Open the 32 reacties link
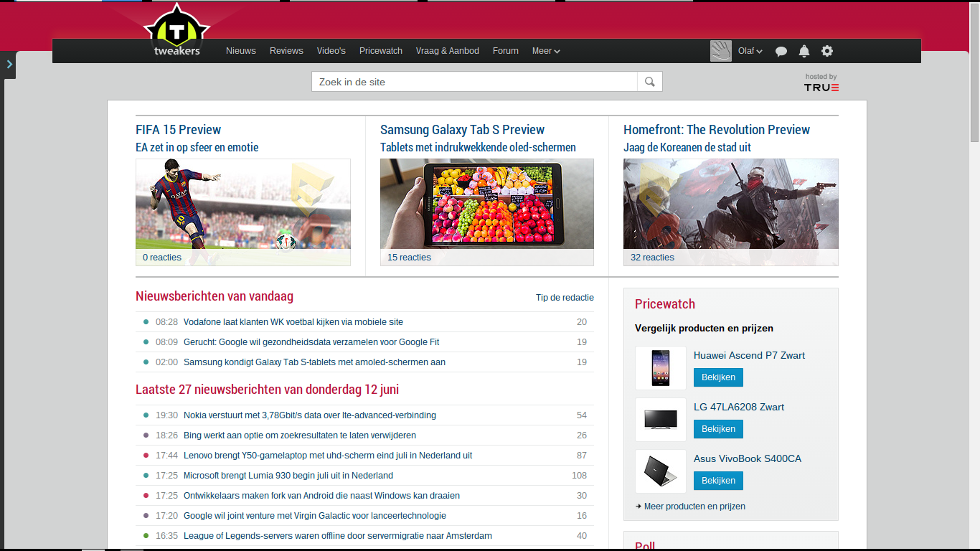Screen dimensions: 980x551 (x=652, y=258)
